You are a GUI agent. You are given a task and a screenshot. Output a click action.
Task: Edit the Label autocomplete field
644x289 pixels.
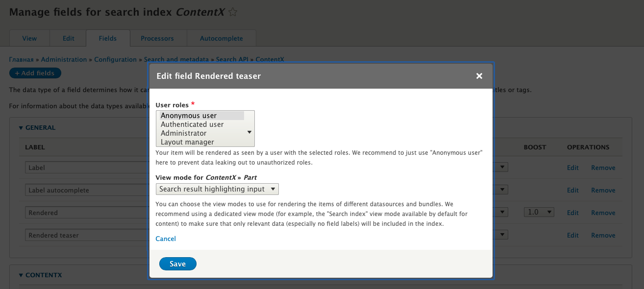coord(572,190)
